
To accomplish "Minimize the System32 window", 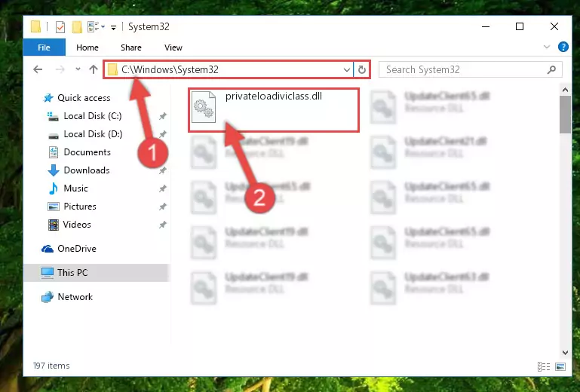I will 486,26.
